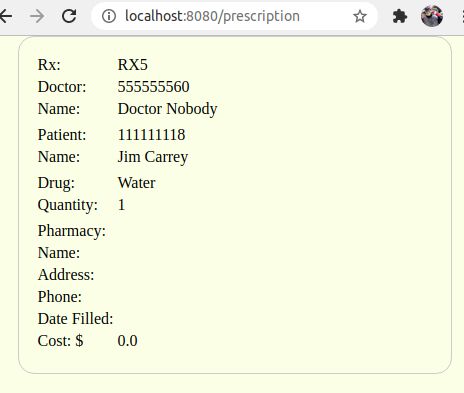Click the Date Filled: label

pos(75,319)
